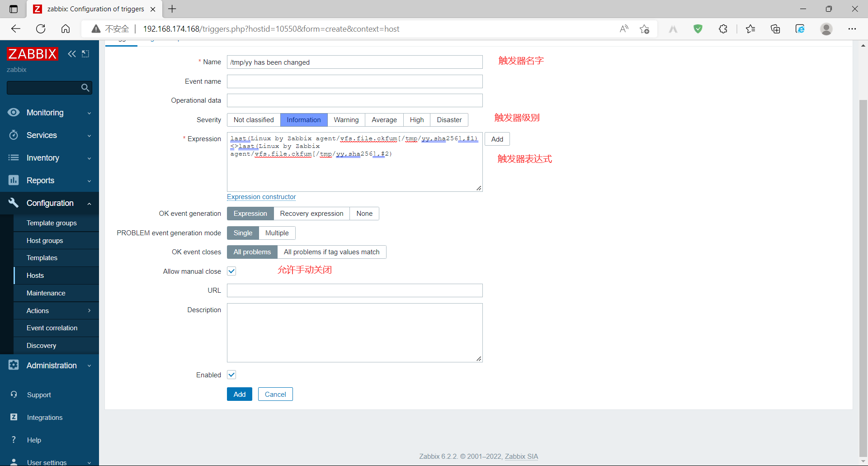
Task: Reload the page with the refresh icon
Action: click(41, 29)
